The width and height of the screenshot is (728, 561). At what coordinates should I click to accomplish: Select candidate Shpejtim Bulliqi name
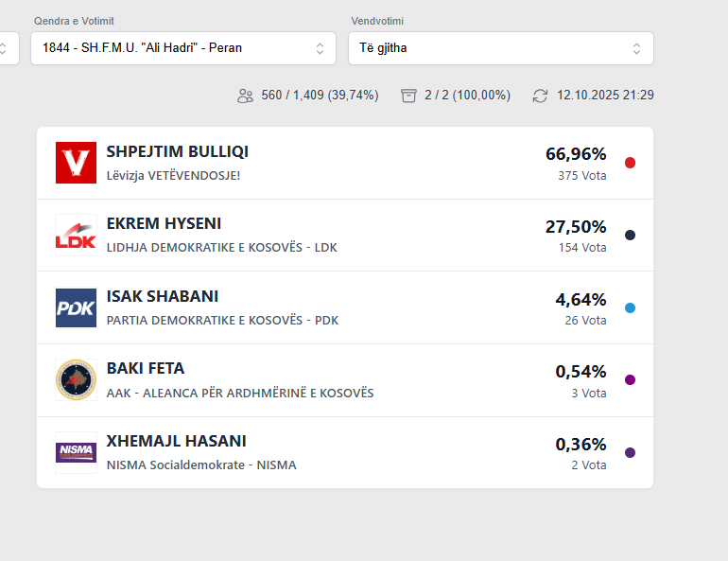click(178, 151)
